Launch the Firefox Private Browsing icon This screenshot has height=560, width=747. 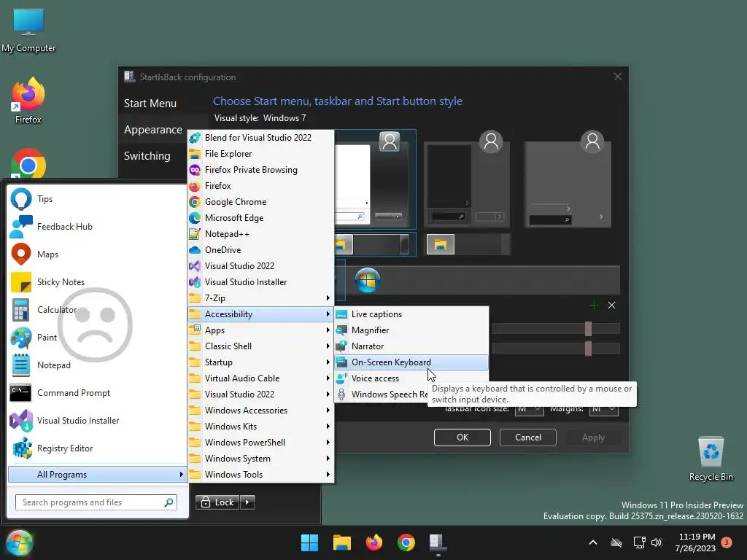click(194, 170)
